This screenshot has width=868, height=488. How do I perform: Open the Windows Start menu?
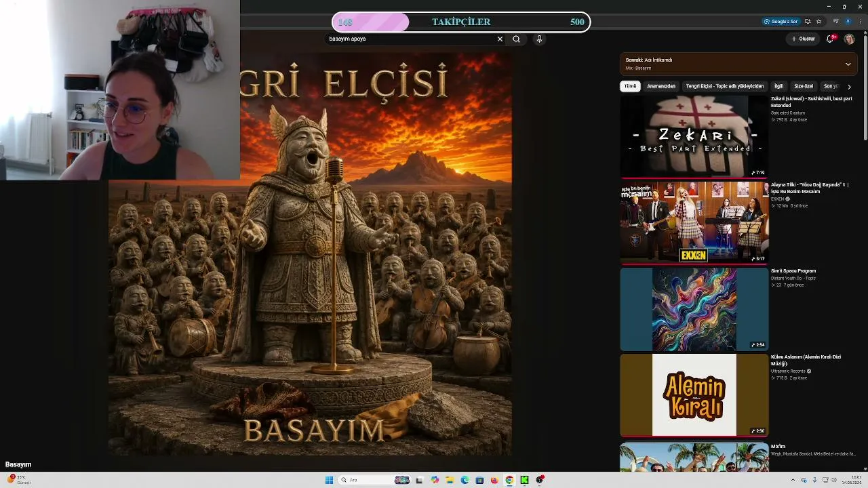329,480
